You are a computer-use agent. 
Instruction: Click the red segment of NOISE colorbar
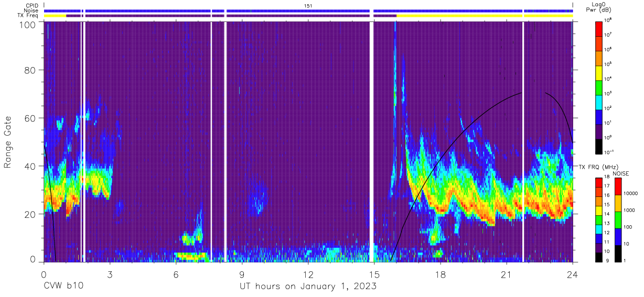[x=618, y=187]
